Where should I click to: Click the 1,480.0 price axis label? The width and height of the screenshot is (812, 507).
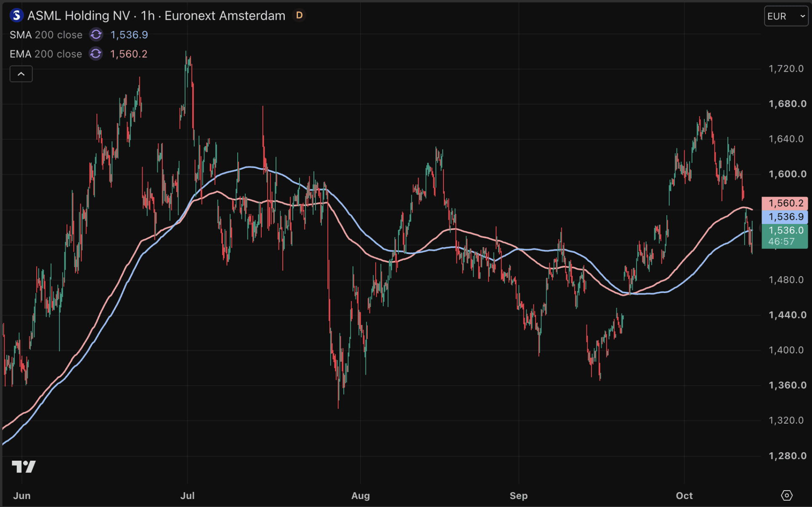click(x=786, y=280)
